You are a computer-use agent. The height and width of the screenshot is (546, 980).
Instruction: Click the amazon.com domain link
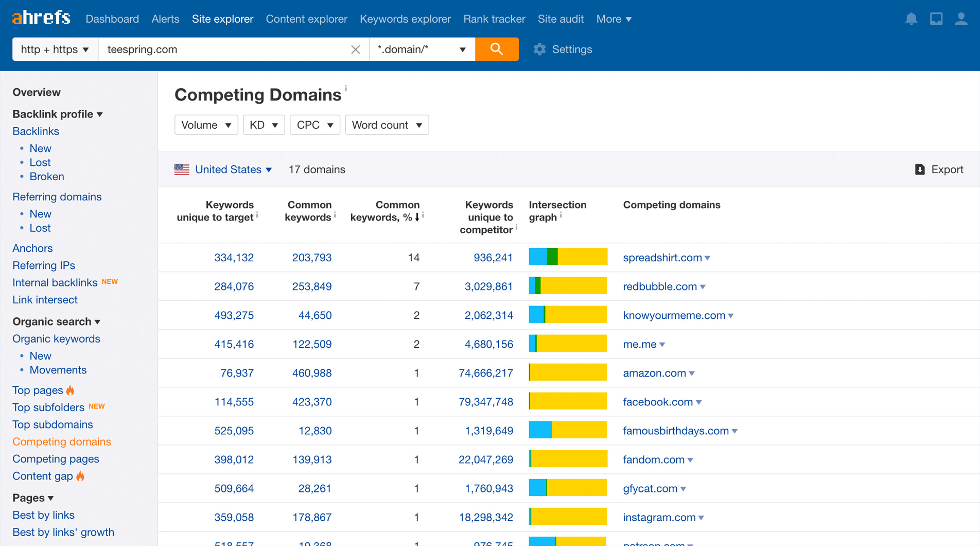click(x=654, y=373)
